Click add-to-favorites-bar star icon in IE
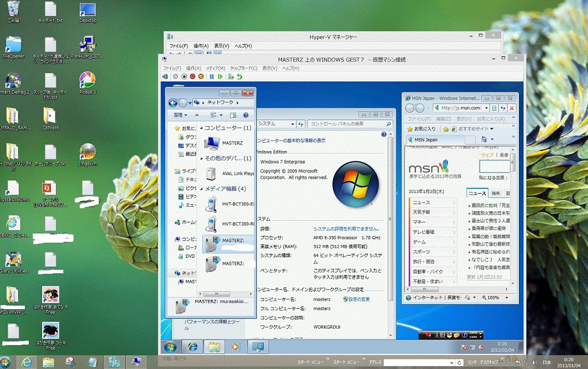This screenshot has width=588, height=369. click(x=446, y=129)
